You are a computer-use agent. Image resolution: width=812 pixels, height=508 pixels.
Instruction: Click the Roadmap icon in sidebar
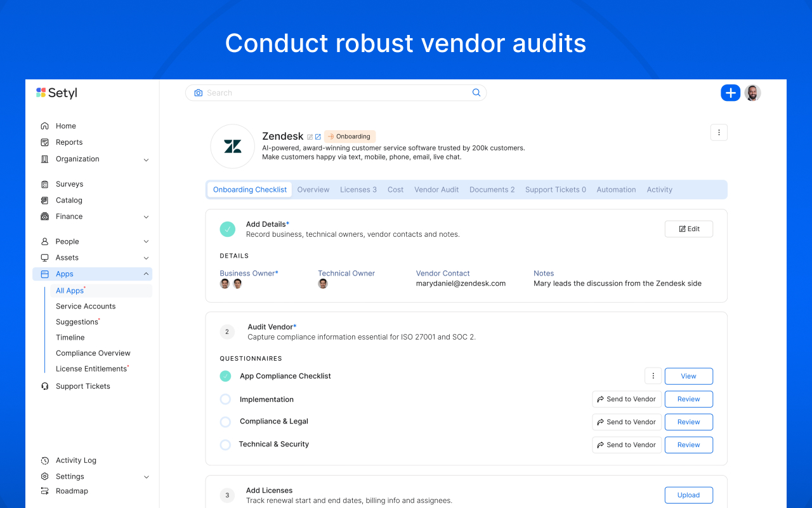point(44,491)
